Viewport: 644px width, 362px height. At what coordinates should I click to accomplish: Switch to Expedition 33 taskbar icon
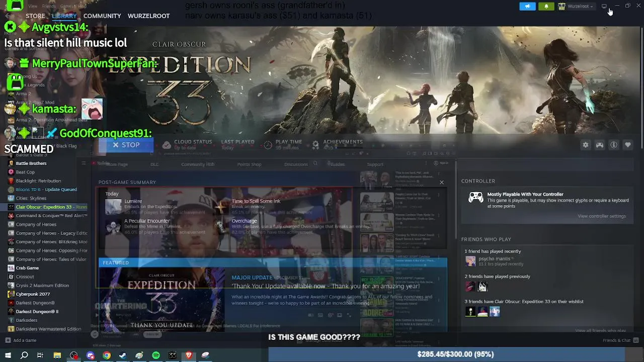tap(172, 355)
